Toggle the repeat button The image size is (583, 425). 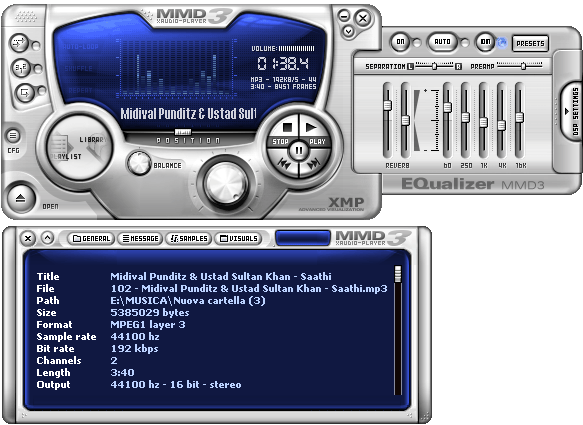click(x=25, y=92)
